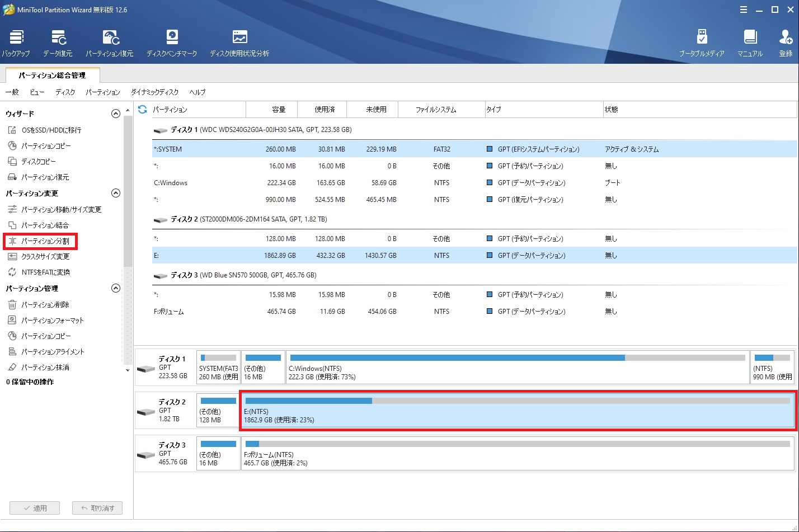799x532 pixels.
Task: Collapse the ウィザード section
Action: tap(116, 114)
